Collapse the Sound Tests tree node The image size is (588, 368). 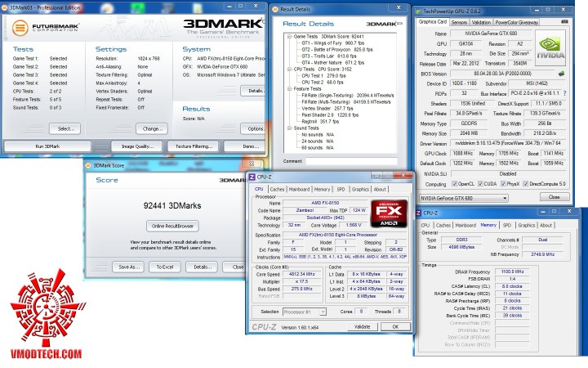pos(289,128)
